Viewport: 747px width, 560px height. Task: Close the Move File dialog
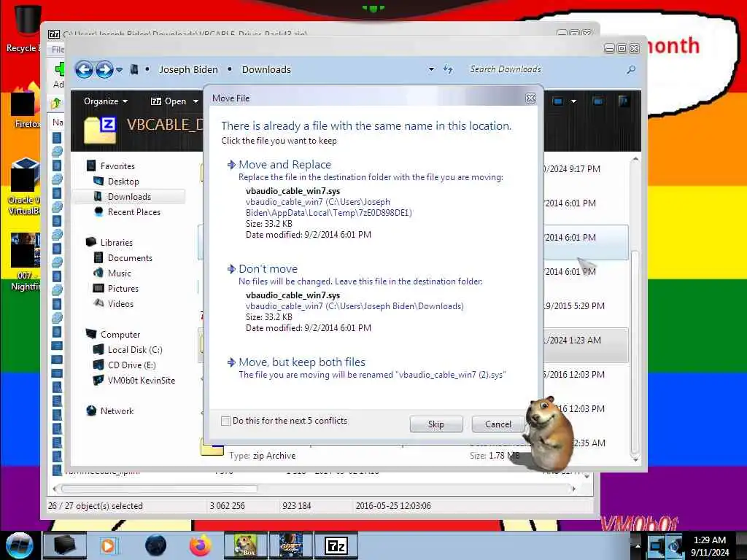point(531,98)
